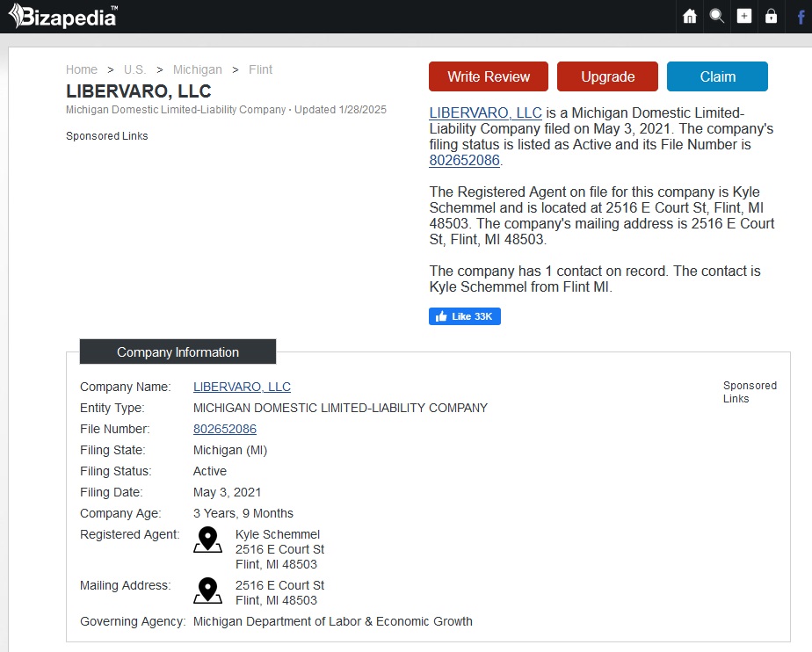Viewport: 812px width, 652px height.
Task: Click the blue Claim button
Action: tap(717, 76)
